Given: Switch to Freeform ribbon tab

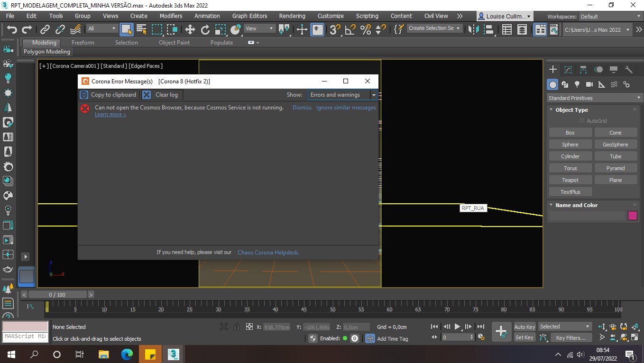Looking at the screenshot, I should point(83,43).
